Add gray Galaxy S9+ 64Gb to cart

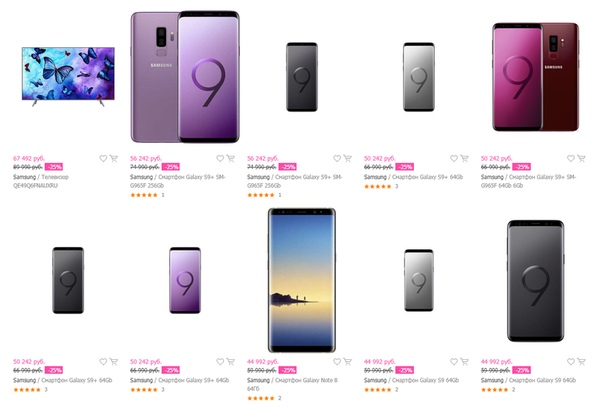coord(465,158)
